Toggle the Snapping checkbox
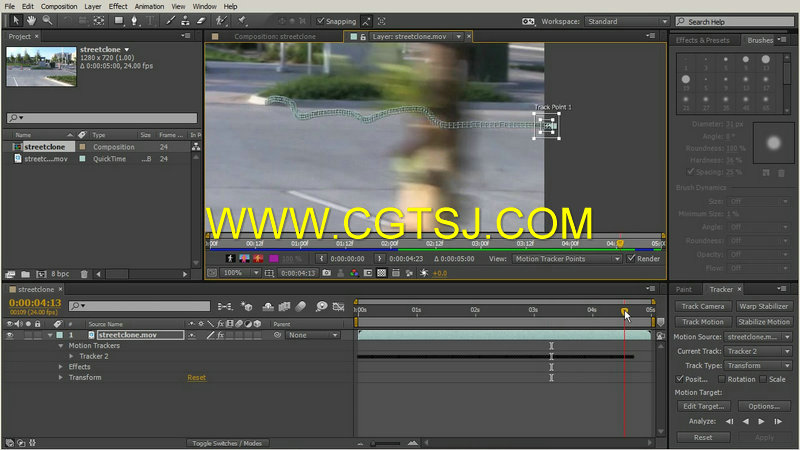 tap(320, 21)
